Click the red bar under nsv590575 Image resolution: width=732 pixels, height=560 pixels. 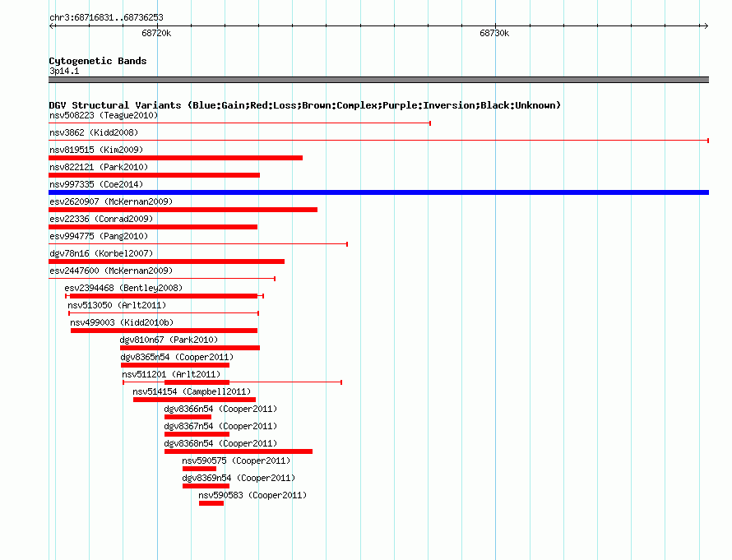(x=199, y=469)
